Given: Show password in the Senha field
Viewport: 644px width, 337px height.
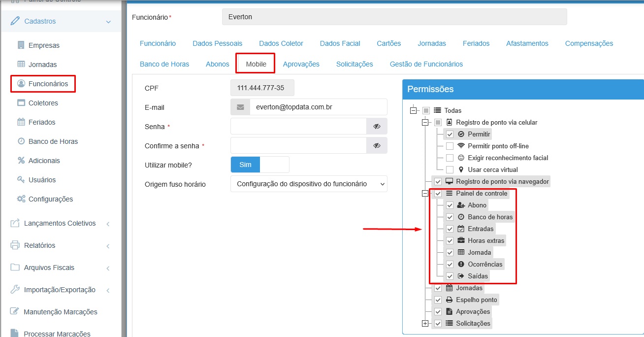Looking at the screenshot, I should pos(377,127).
